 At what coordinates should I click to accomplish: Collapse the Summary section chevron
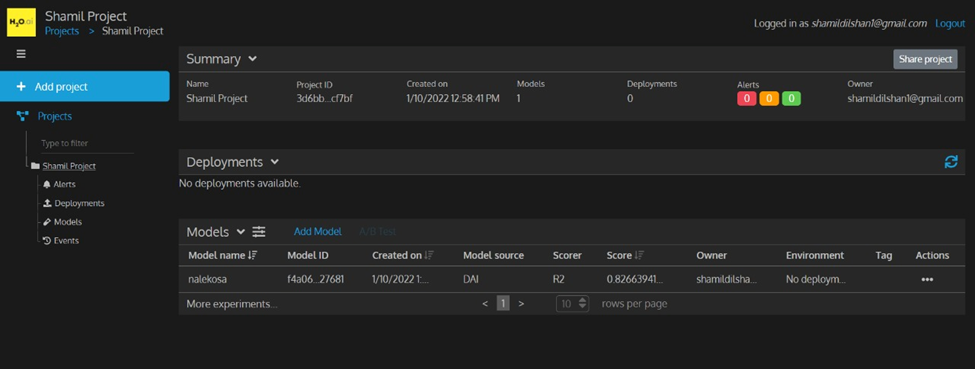point(252,59)
